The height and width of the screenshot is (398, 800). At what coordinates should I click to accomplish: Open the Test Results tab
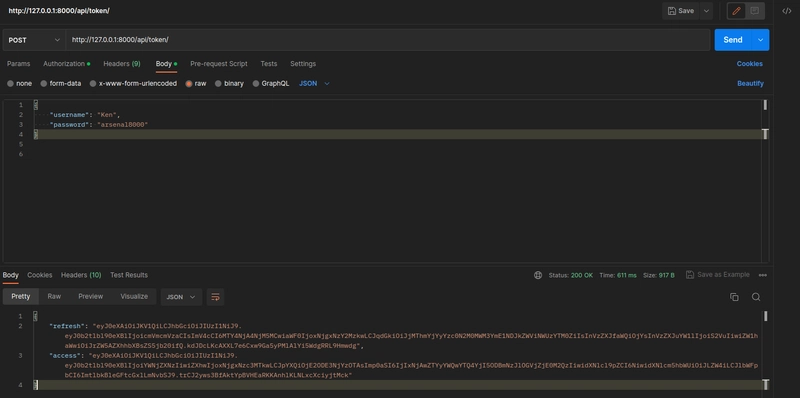(x=129, y=275)
